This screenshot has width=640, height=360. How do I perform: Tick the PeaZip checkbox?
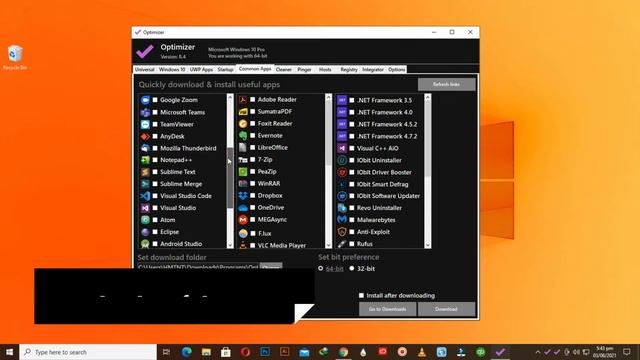(253, 171)
